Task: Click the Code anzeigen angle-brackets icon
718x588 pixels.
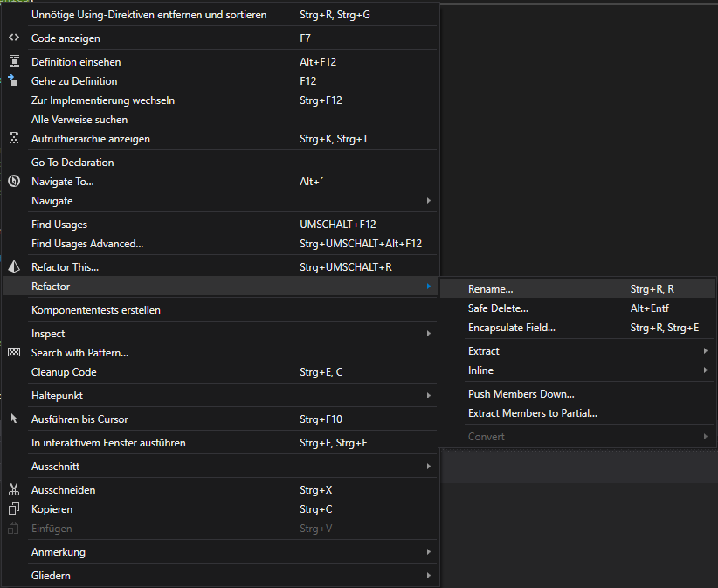Action: click(13, 38)
